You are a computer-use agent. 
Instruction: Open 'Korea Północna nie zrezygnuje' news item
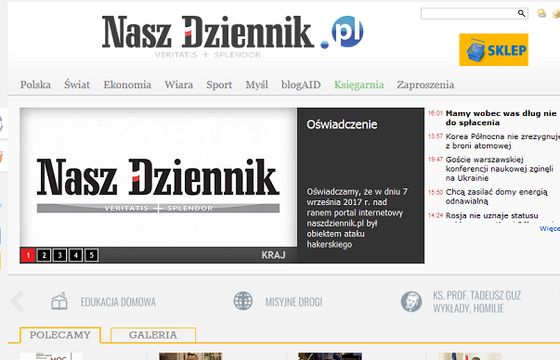(502, 141)
